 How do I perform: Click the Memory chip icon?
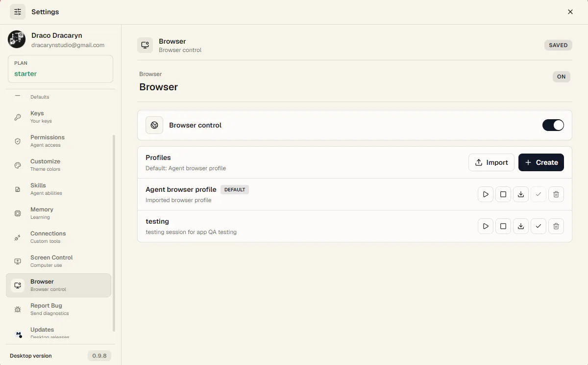pyautogui.click(x=18, y=213)
